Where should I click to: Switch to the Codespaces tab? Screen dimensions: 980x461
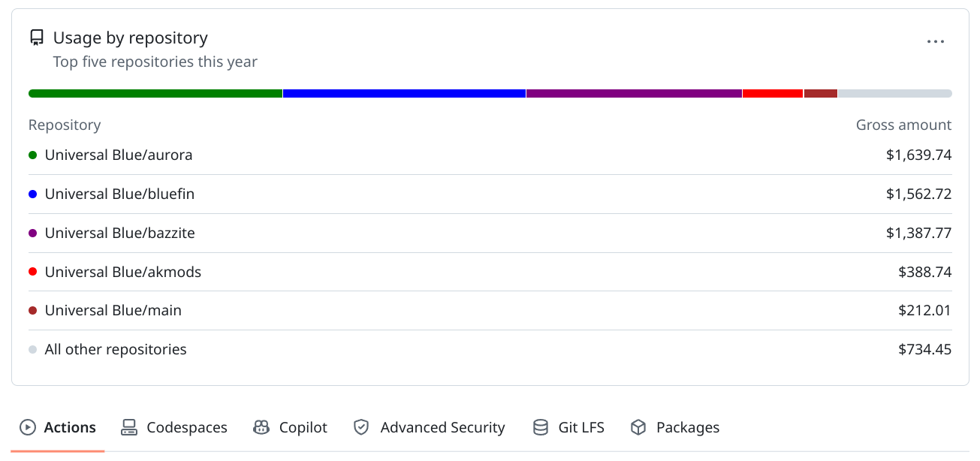(x=186, y=427)
